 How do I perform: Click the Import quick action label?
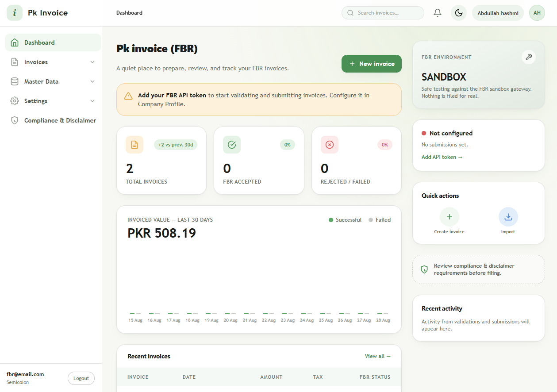tap(508, 232)
